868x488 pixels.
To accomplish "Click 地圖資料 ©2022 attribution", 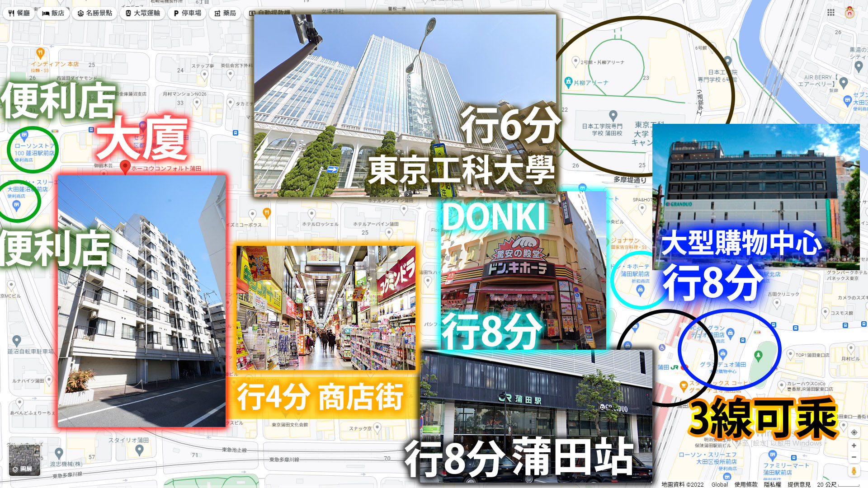I will (683, 484).
